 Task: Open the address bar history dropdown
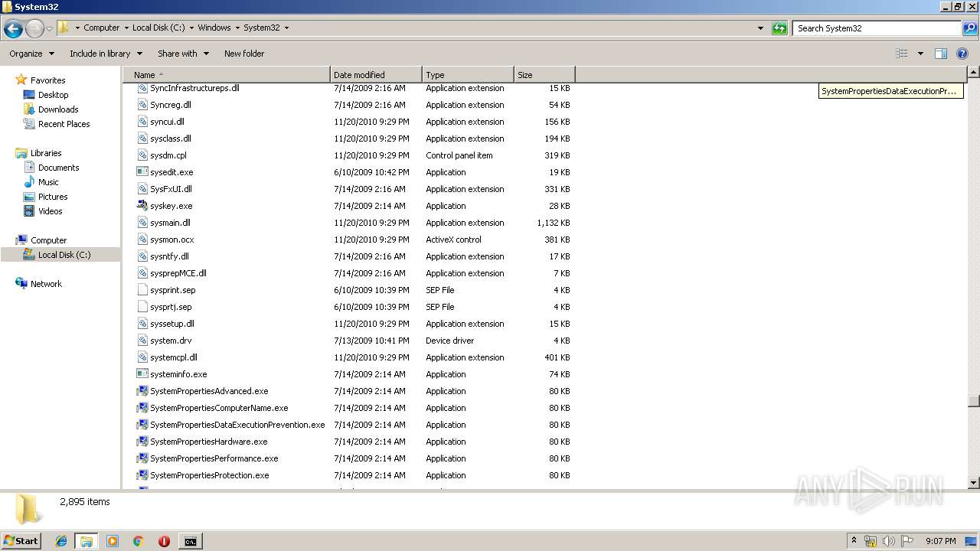(x=760, y=28)
